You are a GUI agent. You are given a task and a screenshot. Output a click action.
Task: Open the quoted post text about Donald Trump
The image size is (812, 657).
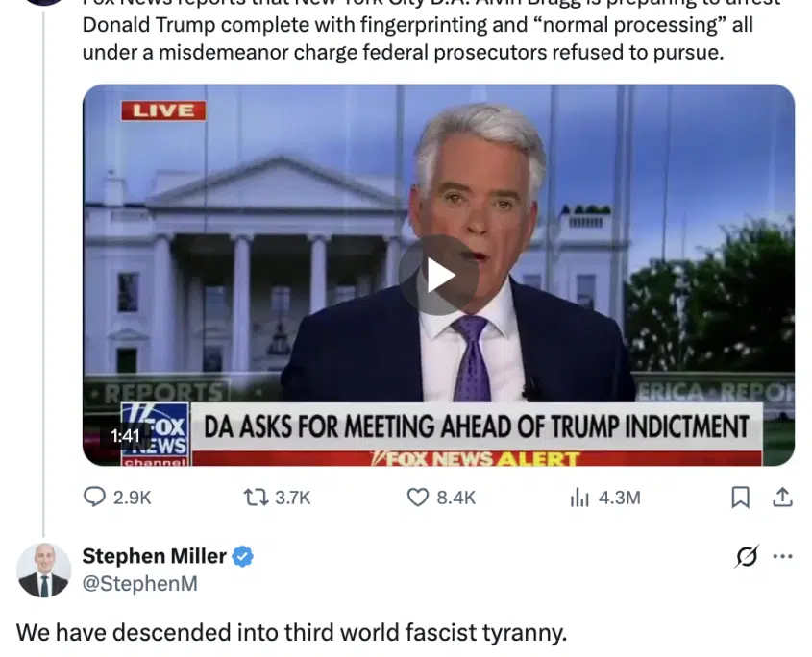click(x=417, y=38)
